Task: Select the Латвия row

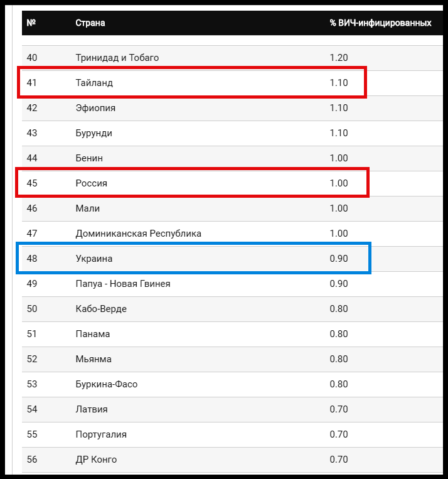Action: click(232, 410)
